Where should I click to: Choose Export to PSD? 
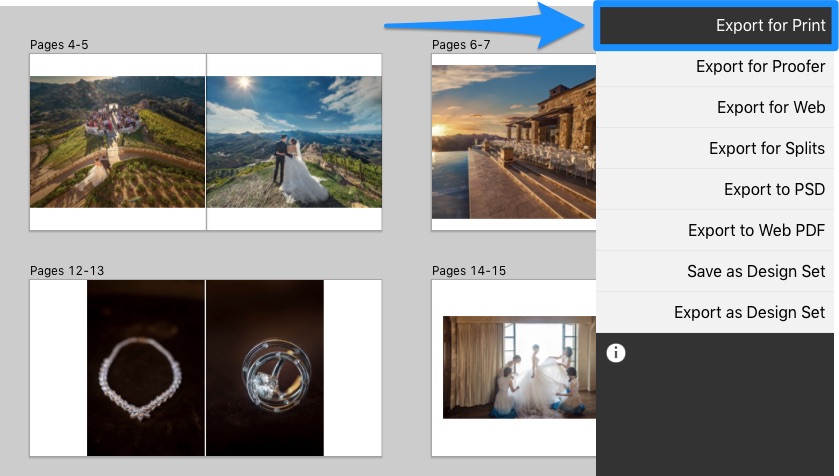click(715, 189)
